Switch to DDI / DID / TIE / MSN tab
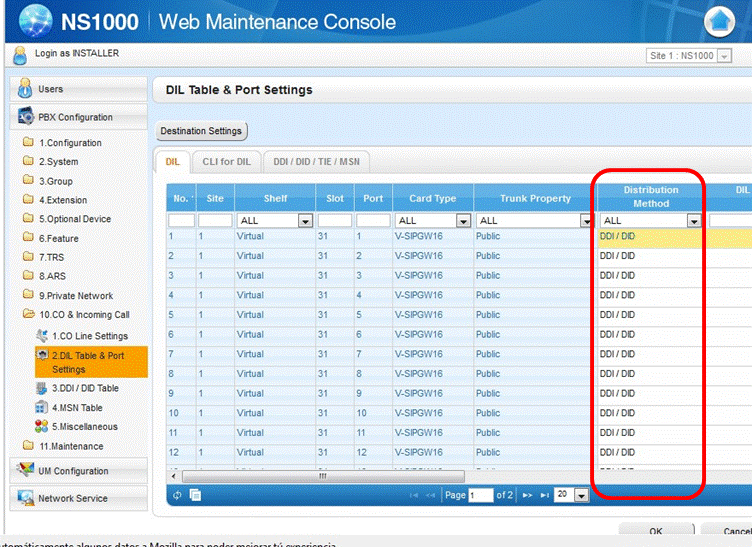 click(316, 161)
